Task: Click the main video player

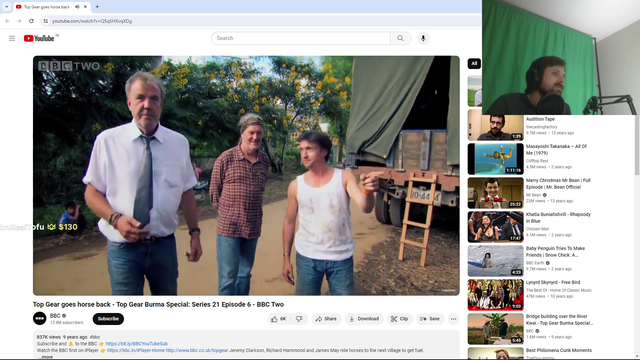Action: [x=246, y=176]
